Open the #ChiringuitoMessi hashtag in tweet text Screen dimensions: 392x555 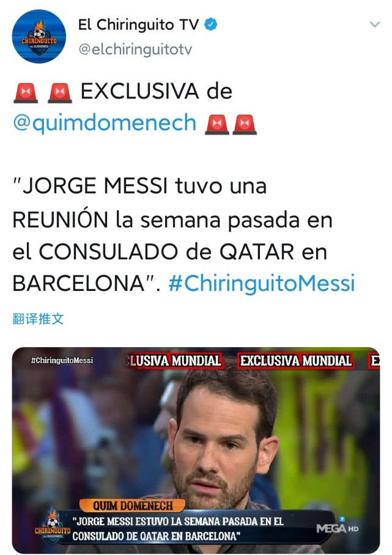click(262, 284)
